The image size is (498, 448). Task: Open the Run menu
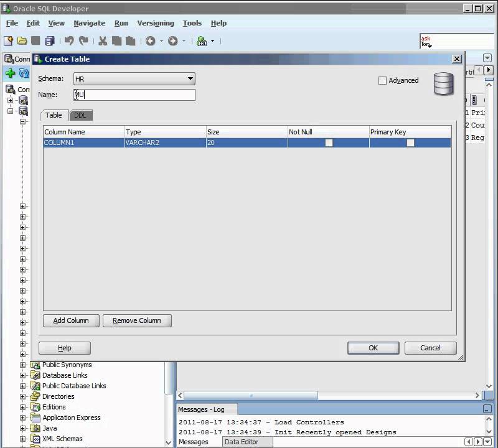[121, 23]
